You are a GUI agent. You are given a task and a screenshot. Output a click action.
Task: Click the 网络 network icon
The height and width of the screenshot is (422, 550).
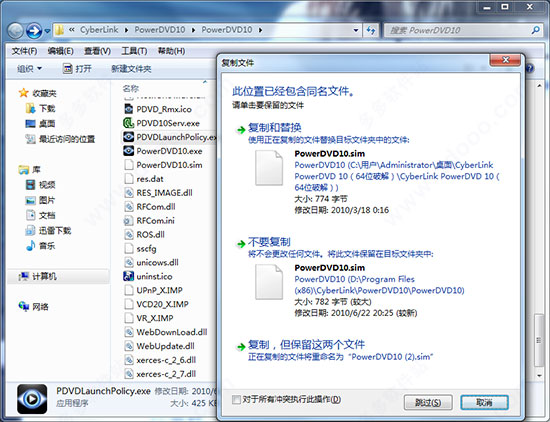[x=24, y=306]
